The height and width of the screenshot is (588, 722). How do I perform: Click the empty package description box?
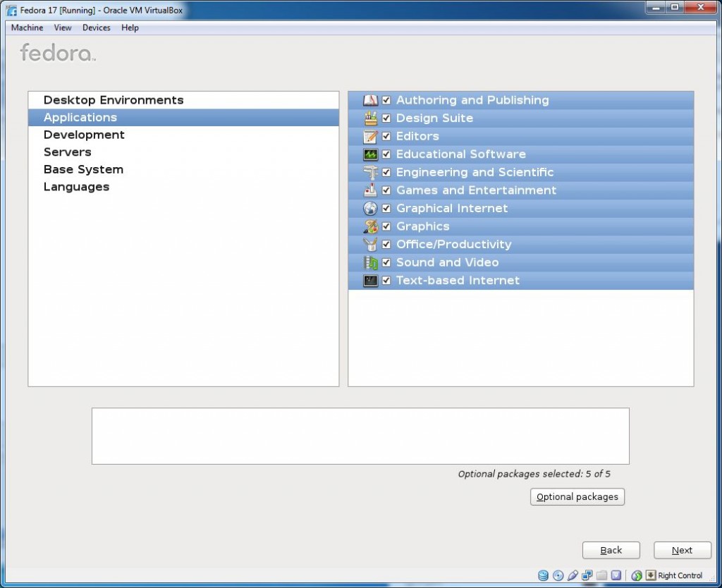(360, 436)
